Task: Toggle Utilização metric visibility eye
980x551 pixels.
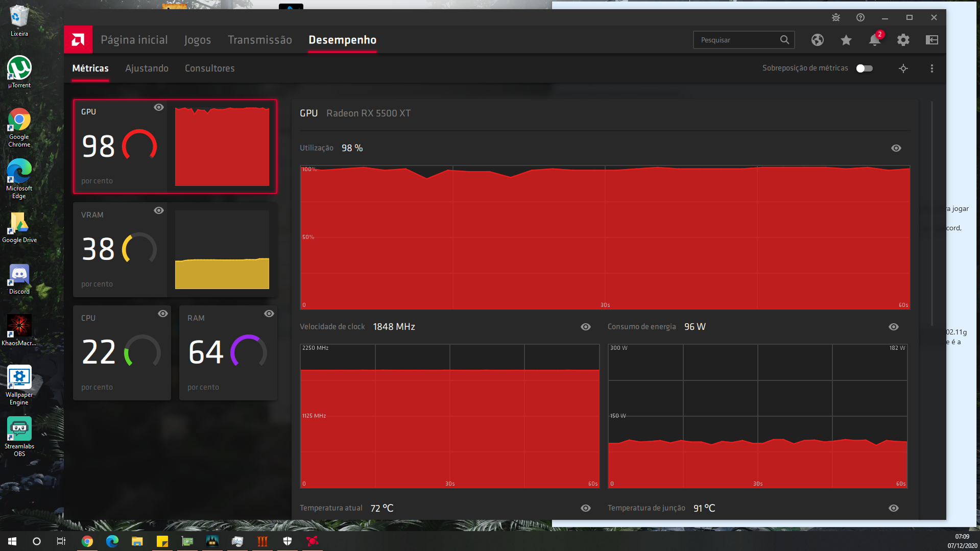Action: coord(896,148)
